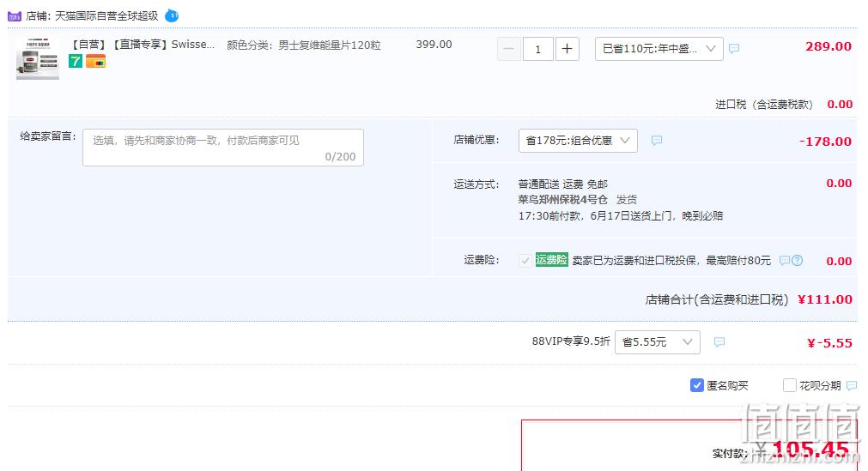This screenshot has width=868, height=471.
Task: Click the 普通配送 运费 免邮 shipping text
Action: (563, 184)
